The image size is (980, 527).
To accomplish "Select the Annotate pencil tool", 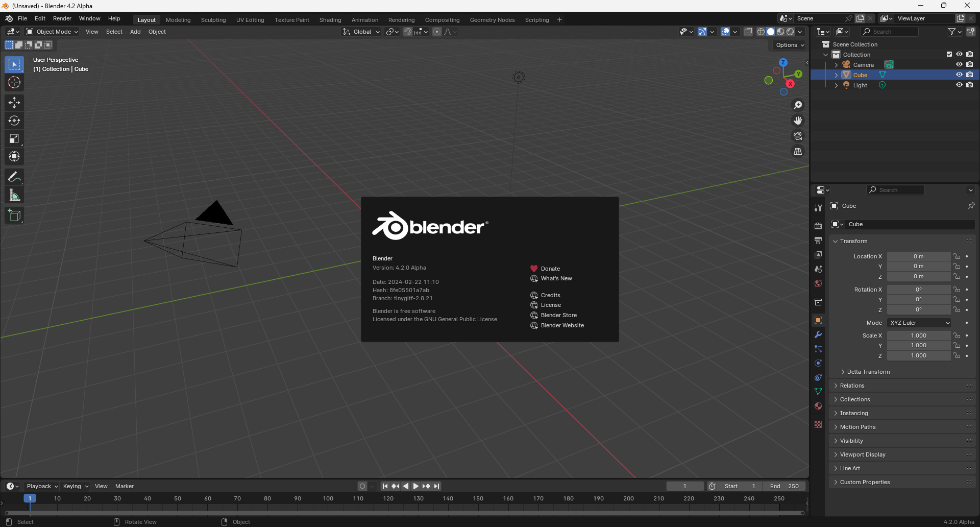I will 14,177.
